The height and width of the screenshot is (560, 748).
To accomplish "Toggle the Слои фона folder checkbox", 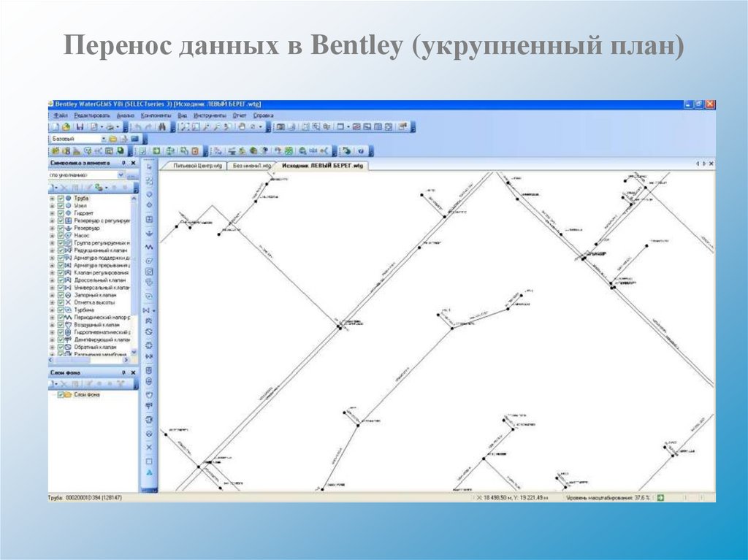I will (61, 395).
